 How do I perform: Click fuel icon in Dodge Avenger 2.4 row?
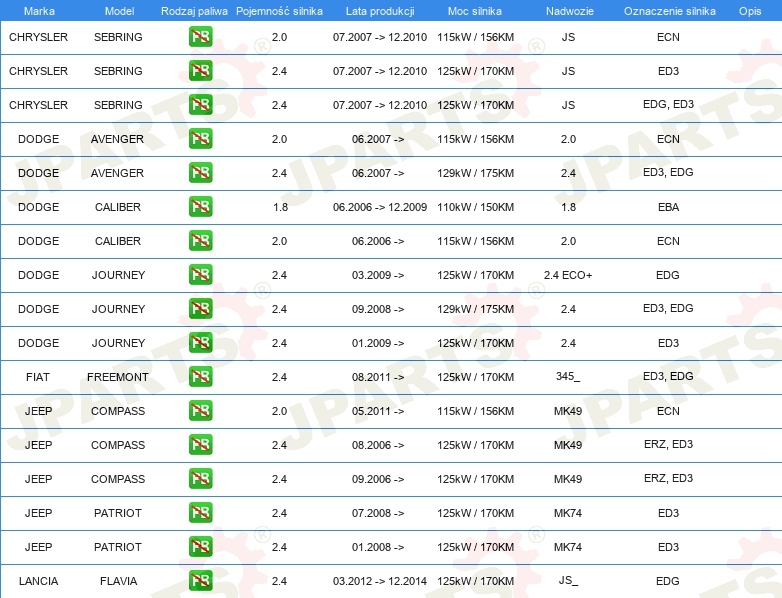pos(200,173)
